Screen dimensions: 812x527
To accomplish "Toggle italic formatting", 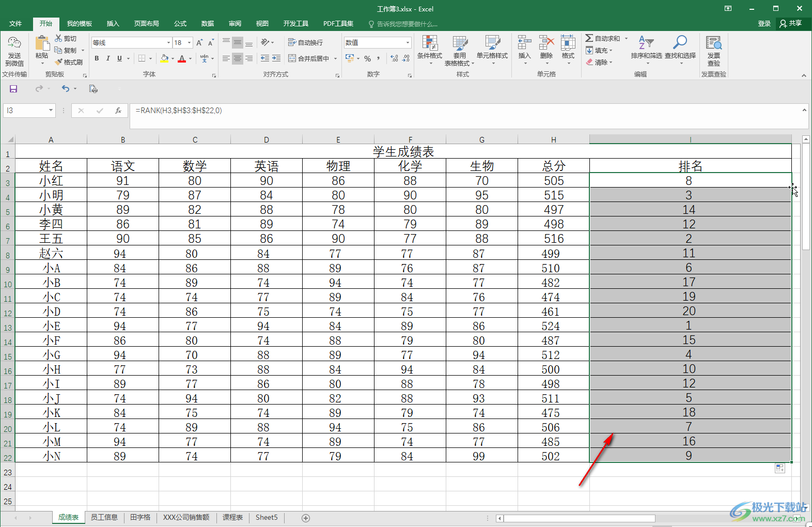I will coord(108,58).
